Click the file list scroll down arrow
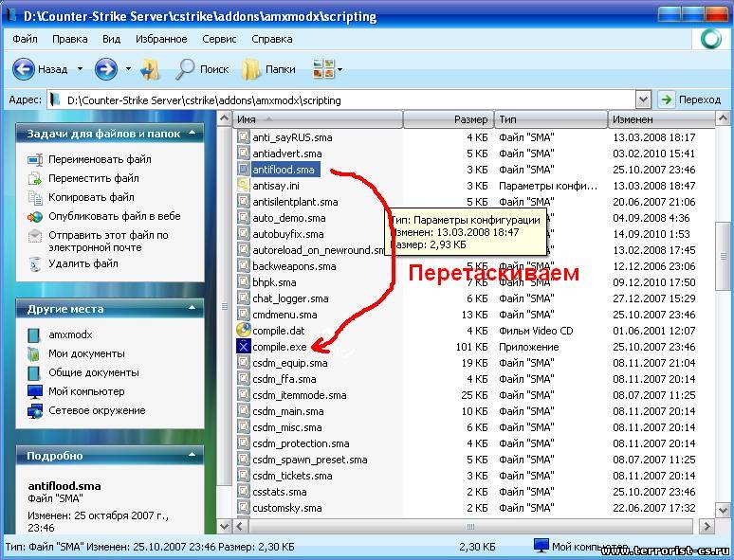 [x=723, y=510]
